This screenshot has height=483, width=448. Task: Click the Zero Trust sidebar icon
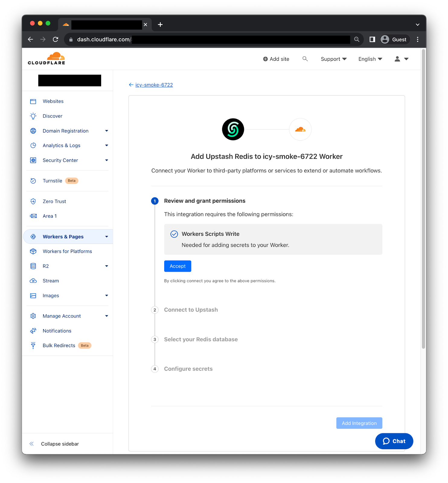click(33, 201)
